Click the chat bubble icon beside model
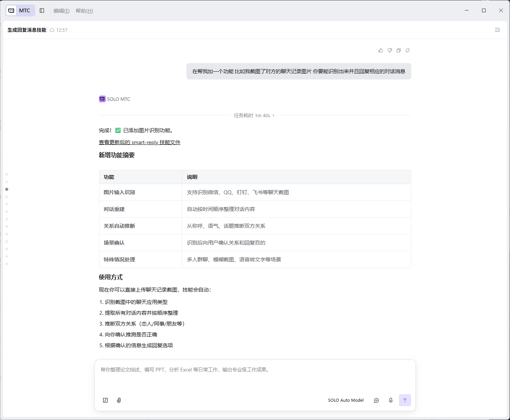 (376, 400)
